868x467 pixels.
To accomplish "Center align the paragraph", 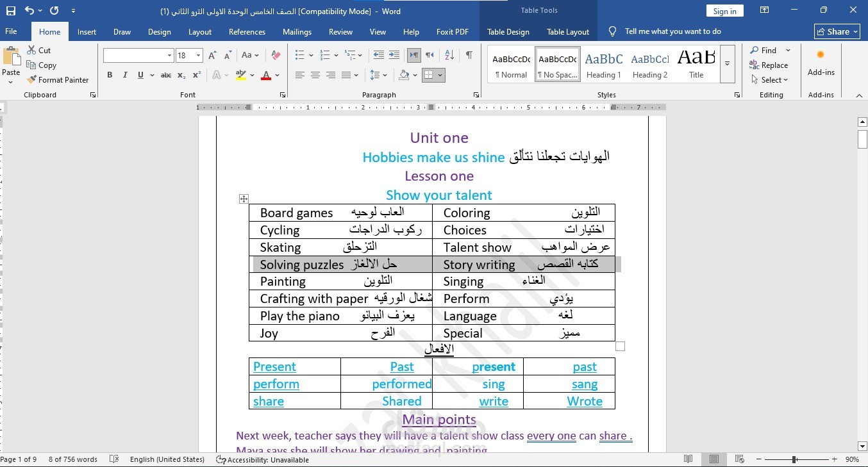I will (315, 75).
